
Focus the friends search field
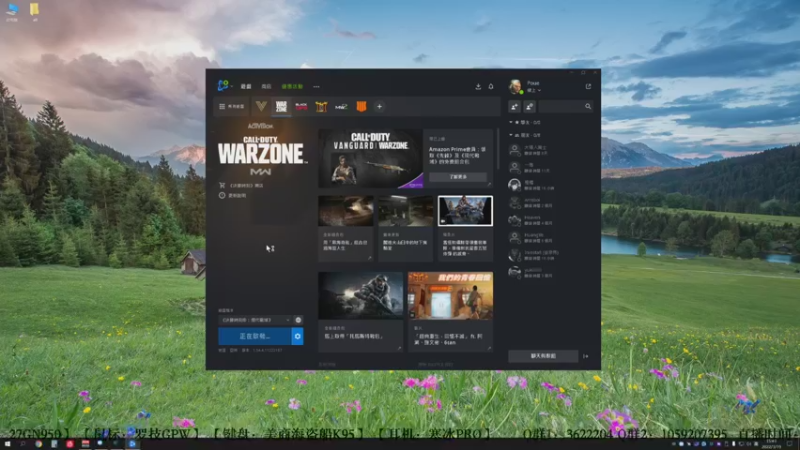pyautogui.click(x=565, y=107)
